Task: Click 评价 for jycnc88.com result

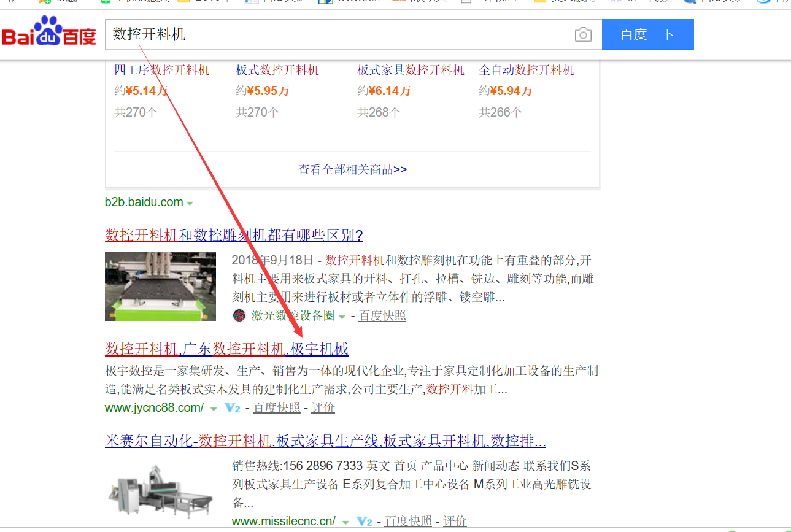Action: click(x=323, y=407)
